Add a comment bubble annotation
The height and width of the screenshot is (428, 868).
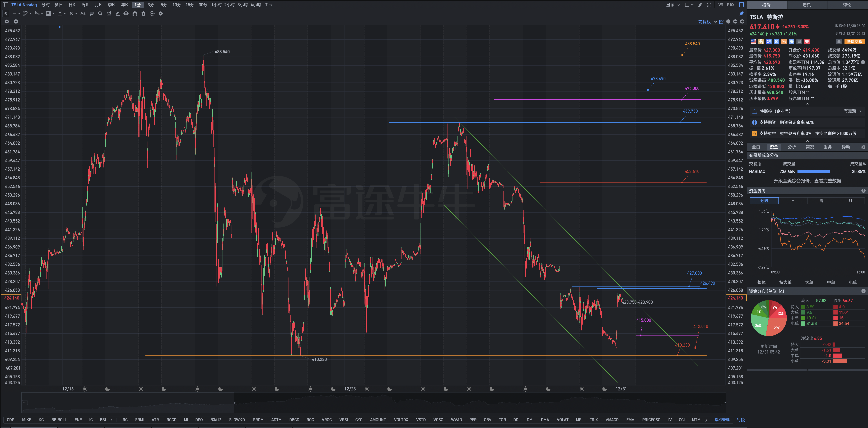[x=92, y=13]
